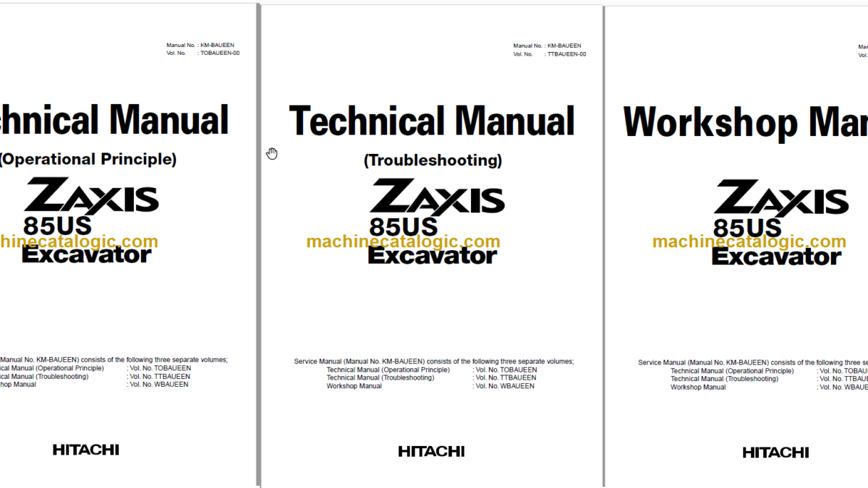Click '85US' model text on the Operational Principle page

point(57,226)
